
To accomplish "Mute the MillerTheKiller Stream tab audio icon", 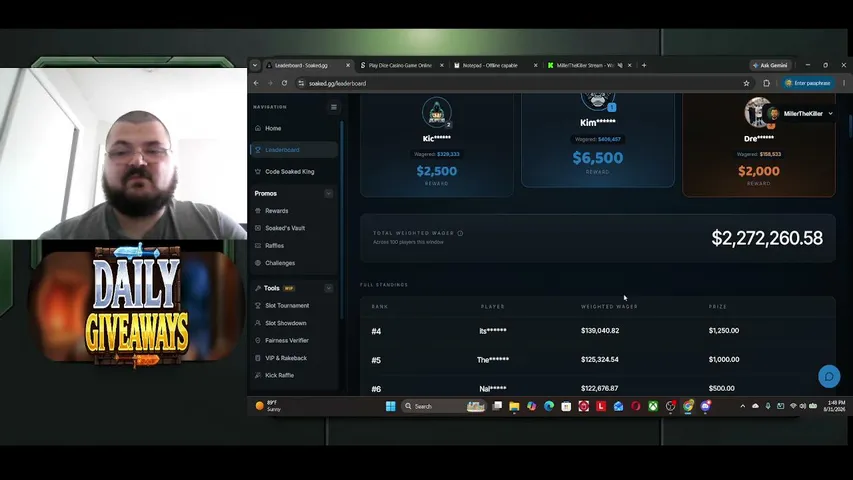I will pyautogui.click(x=620, y=65).
